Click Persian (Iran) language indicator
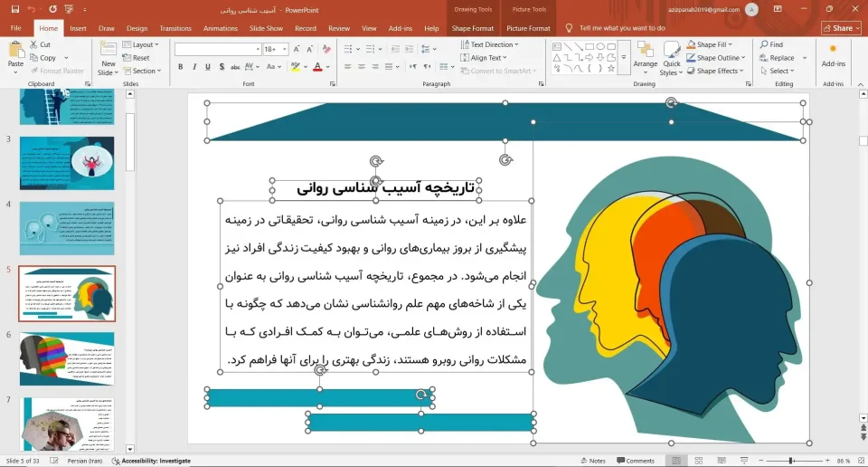The height and width of the screenshot is (467, 868). [85, 461]
